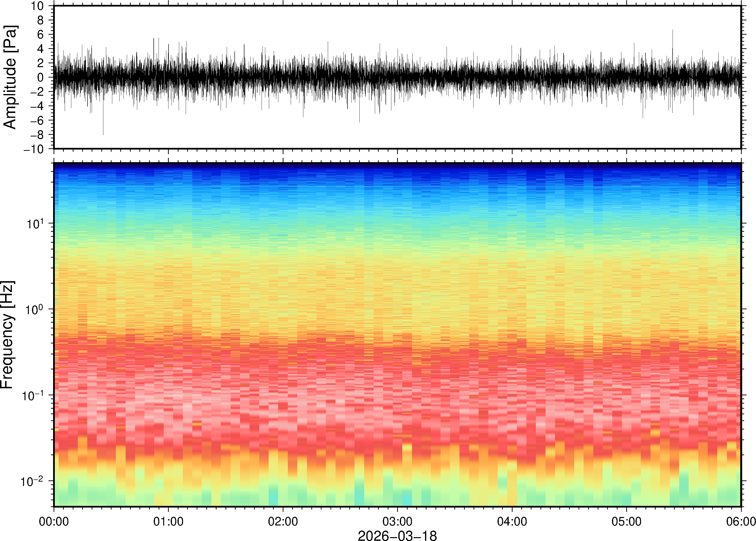Click the 03:00 time axis label
This screenshot has height=541, width=756.
click(x=397, y=521)
